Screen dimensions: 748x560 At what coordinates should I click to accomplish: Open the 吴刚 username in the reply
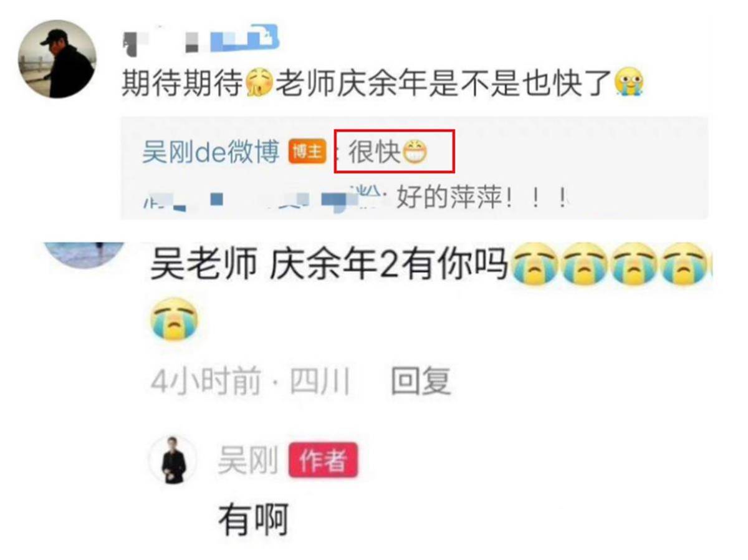(x=247, y=461)
